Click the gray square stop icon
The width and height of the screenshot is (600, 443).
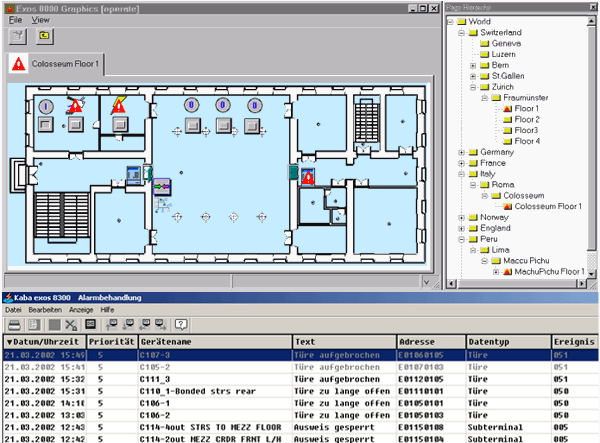pos(54,325)
